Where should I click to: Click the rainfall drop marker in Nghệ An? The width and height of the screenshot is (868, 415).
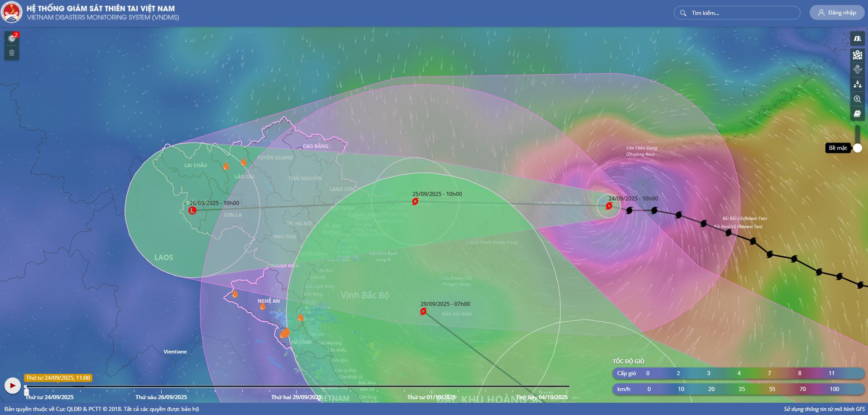[263, 306]
